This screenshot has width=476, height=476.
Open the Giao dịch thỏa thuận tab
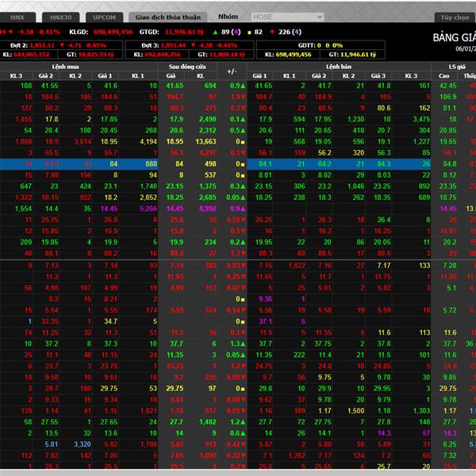click(168, 17)
